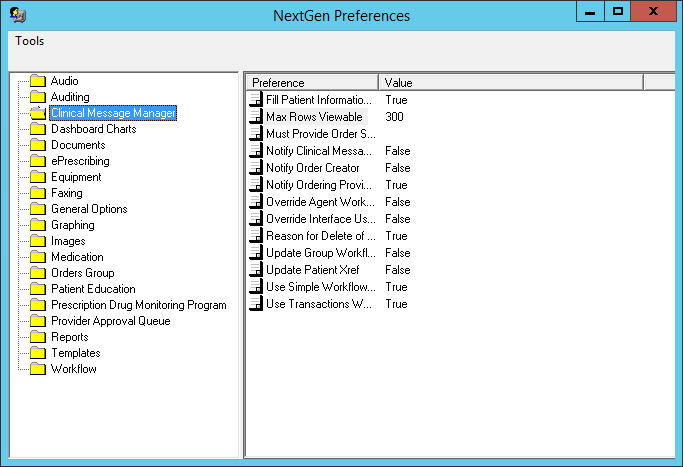This screenshot has width=683, height=467.
Task: Click the Workflow folder icon
Action: 38,369
